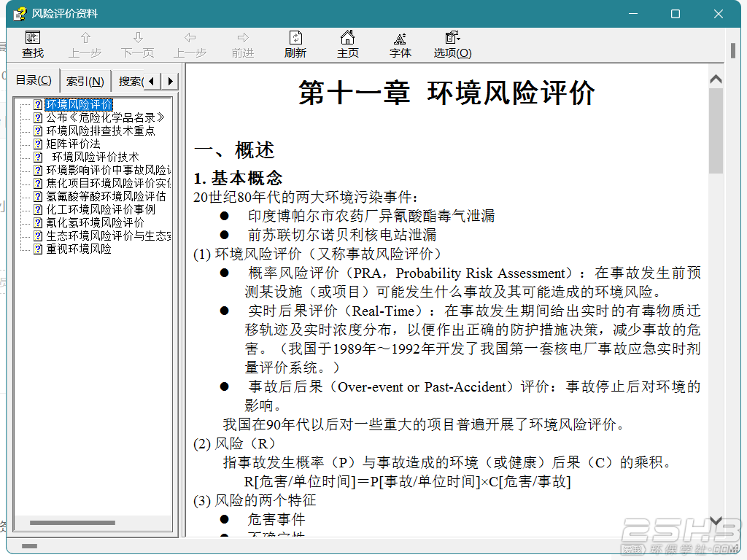Screen dimensions: 747x560
Task: Click help page icon beside 化工环境风险评价事例
Action: point(39,209)
